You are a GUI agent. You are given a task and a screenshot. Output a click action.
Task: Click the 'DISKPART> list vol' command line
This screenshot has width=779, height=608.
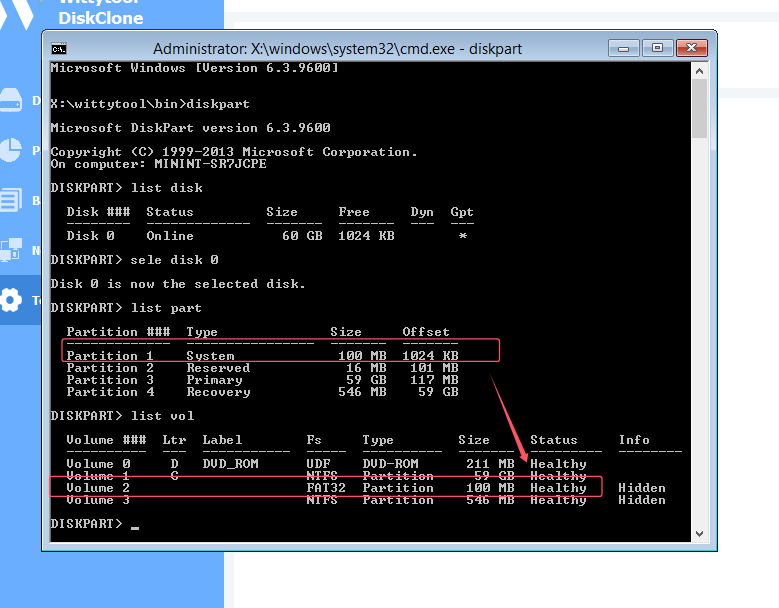(x=122, y=416)
